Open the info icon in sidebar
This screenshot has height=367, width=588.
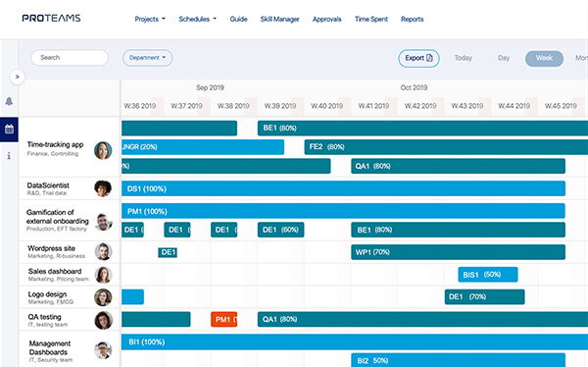9,155
